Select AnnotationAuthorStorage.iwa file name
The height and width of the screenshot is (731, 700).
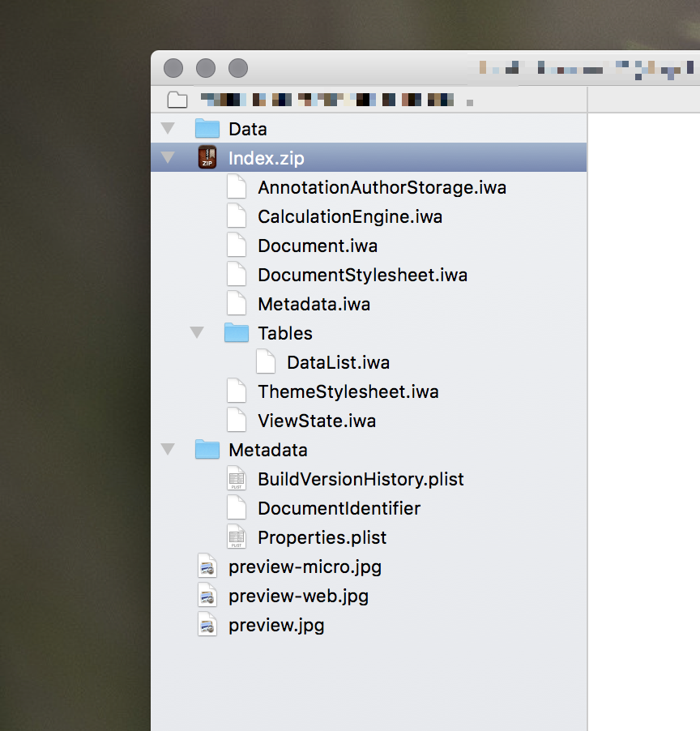click(x=382, y=187)
